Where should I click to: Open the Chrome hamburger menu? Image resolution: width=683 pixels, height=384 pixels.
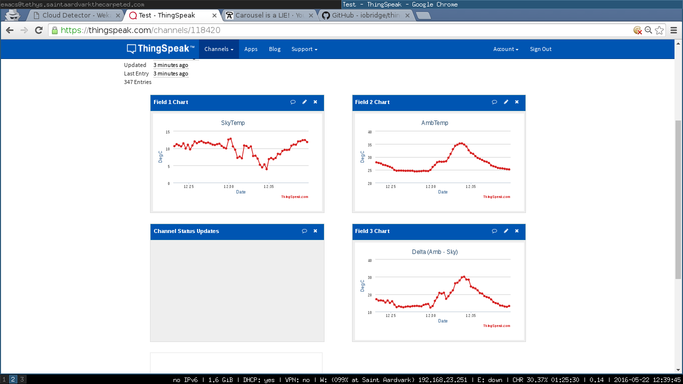click(x=673, y=30)
